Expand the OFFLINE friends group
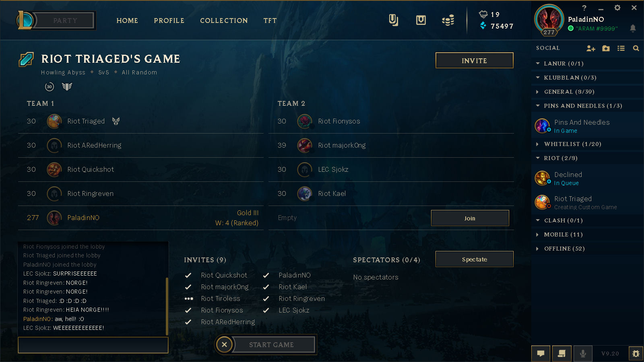The width and height of the screenshot is (644, 362). [x=588, y=249]
